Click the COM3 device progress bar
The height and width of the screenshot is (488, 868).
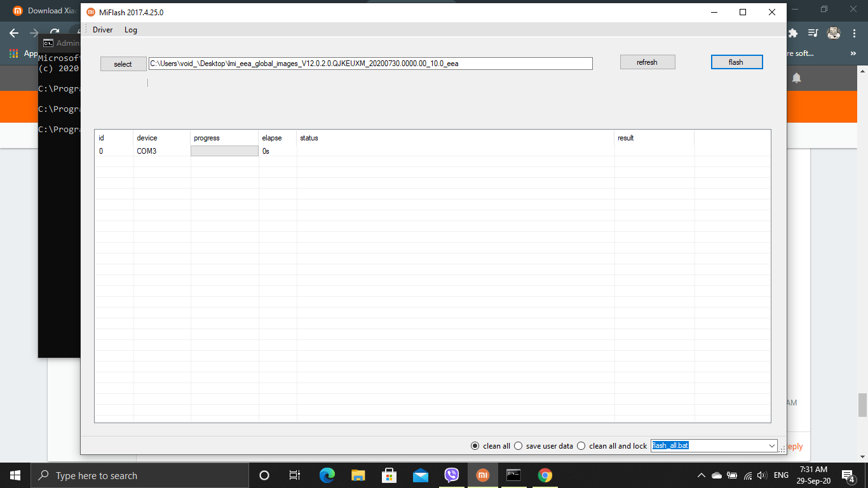coord(224,151)
